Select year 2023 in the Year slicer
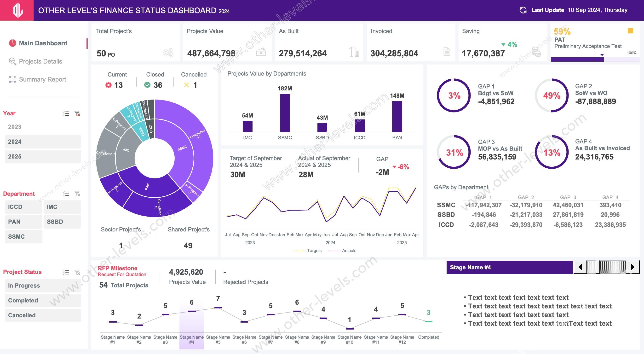Viewport: 644px width, 354px height. [43, 127]
